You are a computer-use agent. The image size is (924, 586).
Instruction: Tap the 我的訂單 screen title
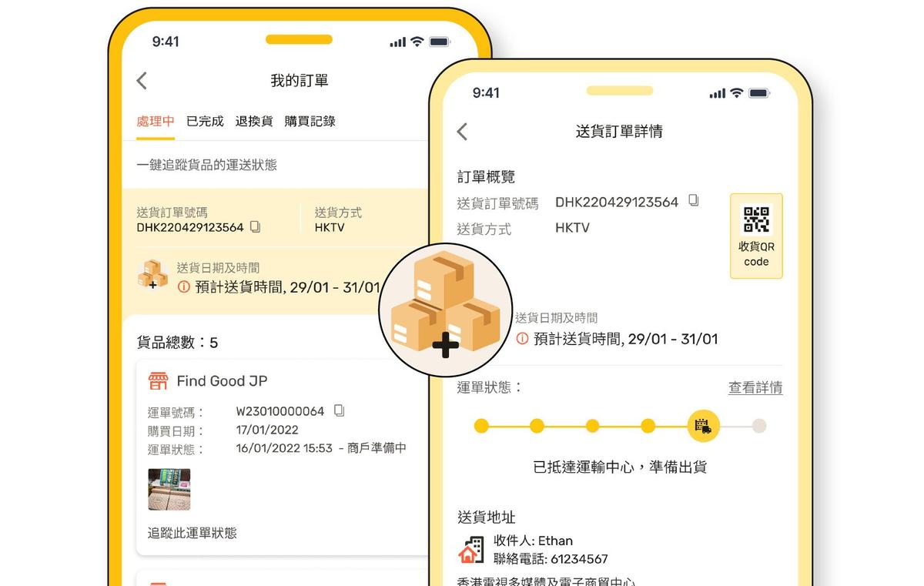click(x=300, y=81)
